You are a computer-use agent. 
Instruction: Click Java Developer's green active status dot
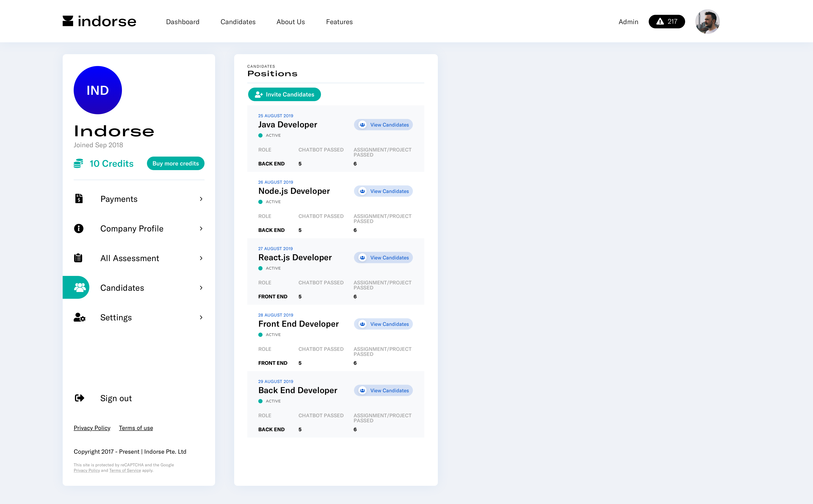pos(260,135)
